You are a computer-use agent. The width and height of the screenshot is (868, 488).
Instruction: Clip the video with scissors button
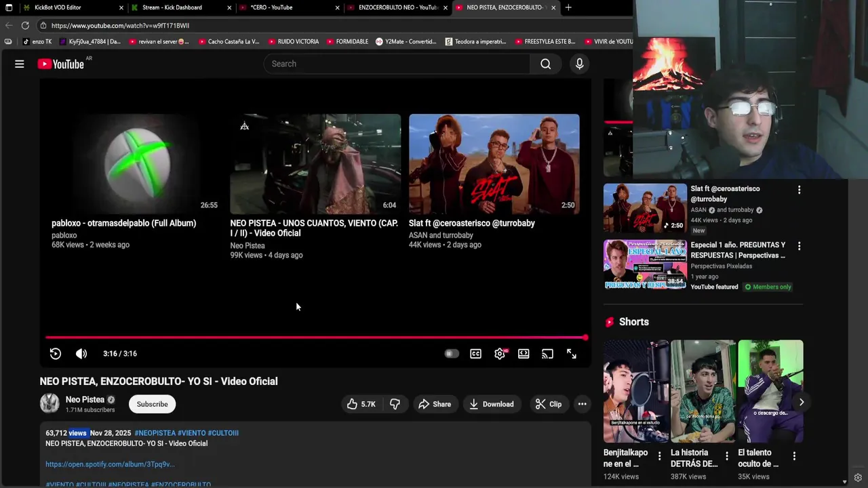(x=548, y=404)
